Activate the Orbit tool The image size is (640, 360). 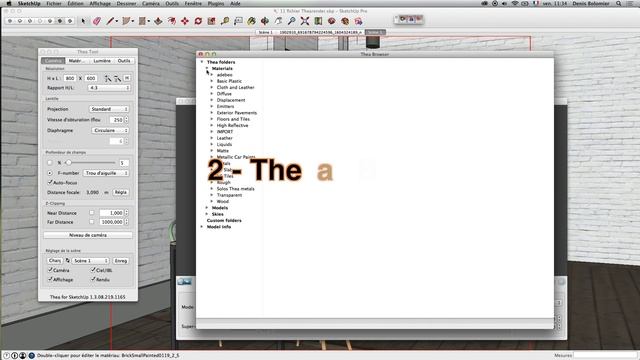point(264,21)
